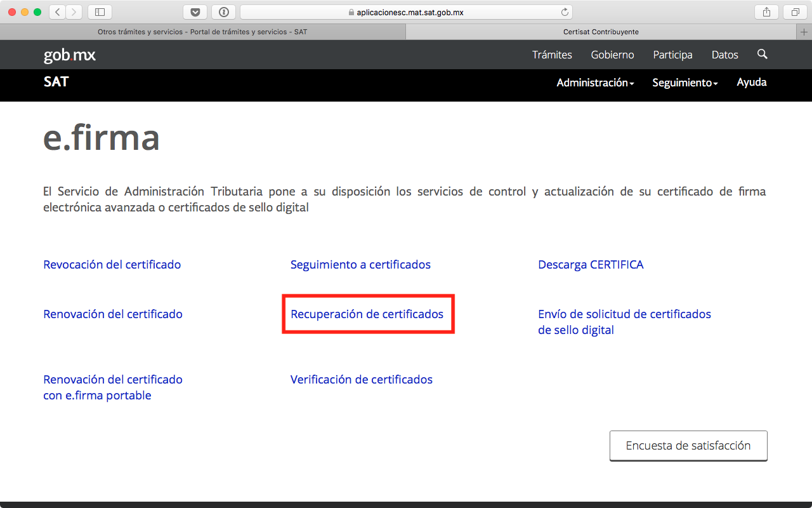Show all tabs overview icon

795,12
